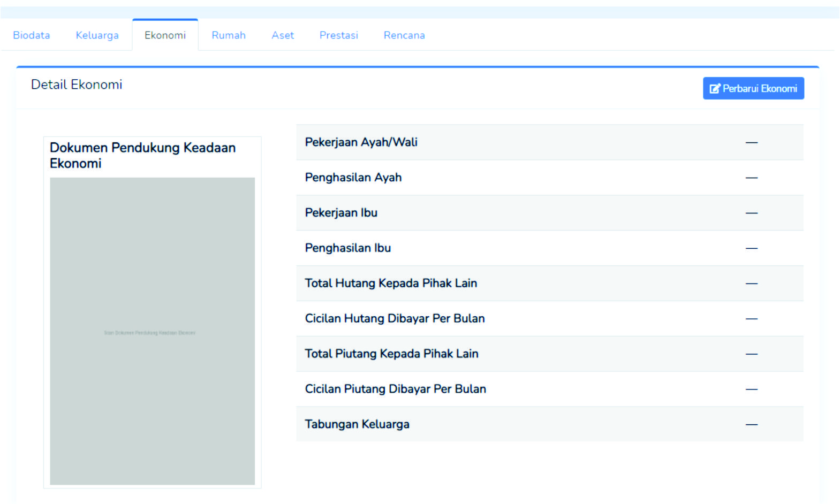Select the Pekerjaan Ayah/Wali label
840x504 pixels.
coord(361,142)
